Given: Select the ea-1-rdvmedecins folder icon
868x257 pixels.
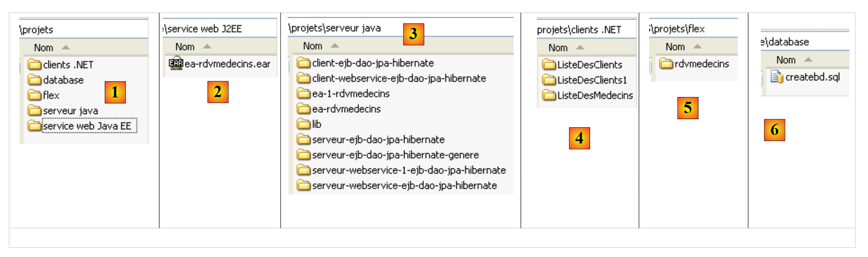Looking at the screenshot, I should [x=303, y=94].
